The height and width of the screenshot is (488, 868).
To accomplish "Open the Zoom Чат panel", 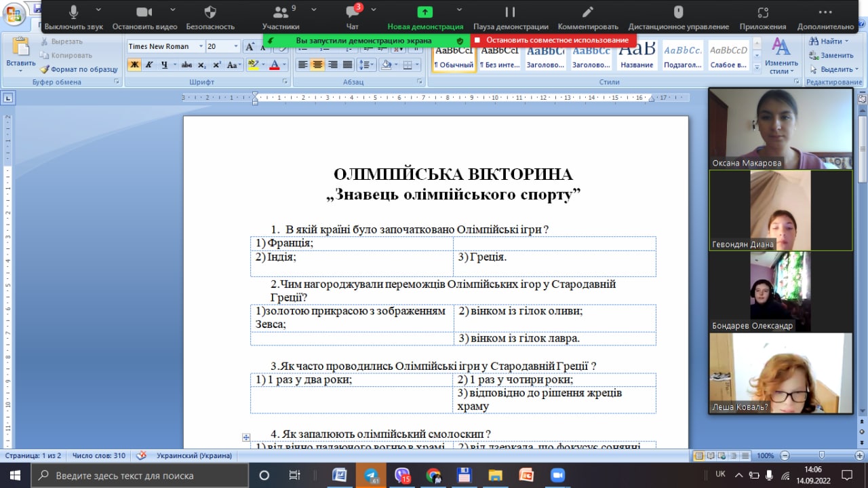I will click(352, 18).
